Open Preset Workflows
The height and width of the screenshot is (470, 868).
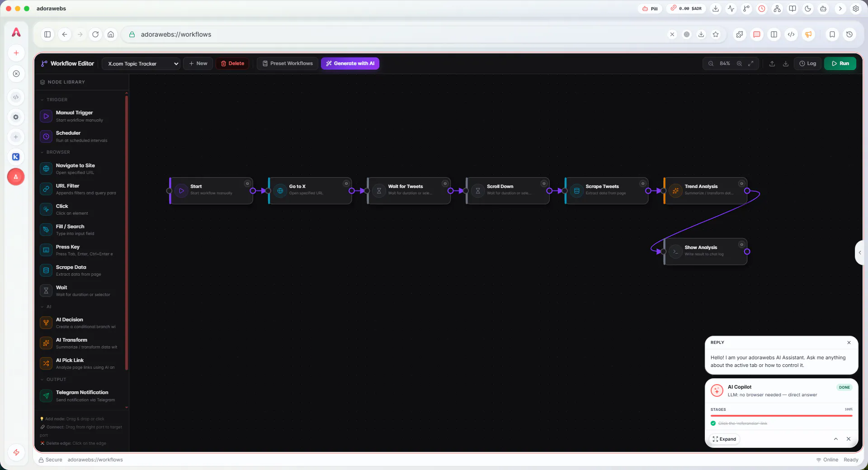tap(288, 64)
